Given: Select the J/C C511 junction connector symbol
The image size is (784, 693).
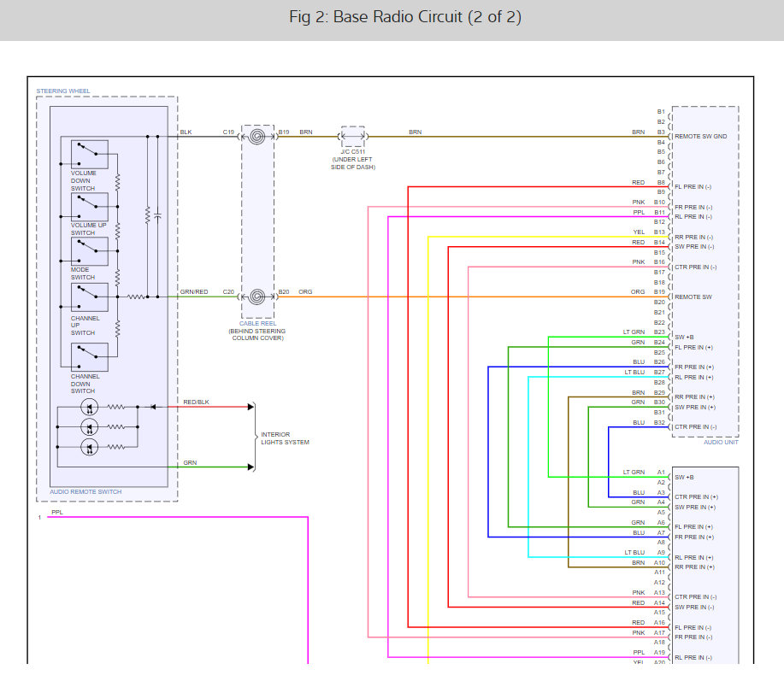Looking at the screenshot, I should point(353,137).
